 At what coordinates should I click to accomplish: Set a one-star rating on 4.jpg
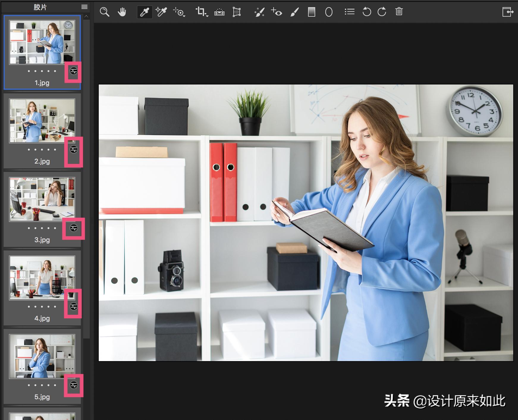pos(29,307)
